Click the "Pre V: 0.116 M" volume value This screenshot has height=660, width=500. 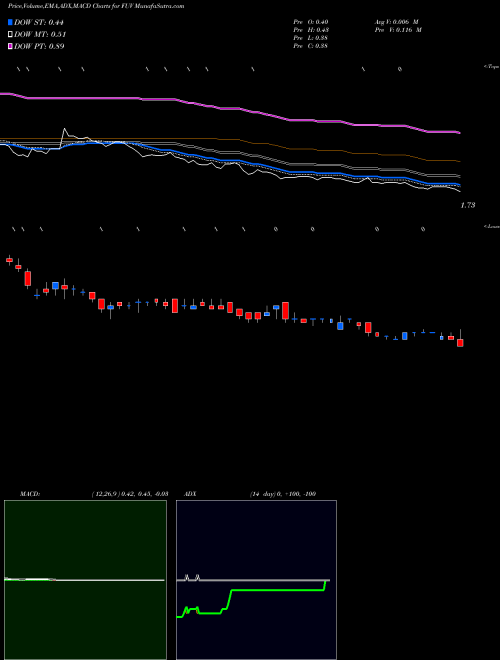point(398,30)
